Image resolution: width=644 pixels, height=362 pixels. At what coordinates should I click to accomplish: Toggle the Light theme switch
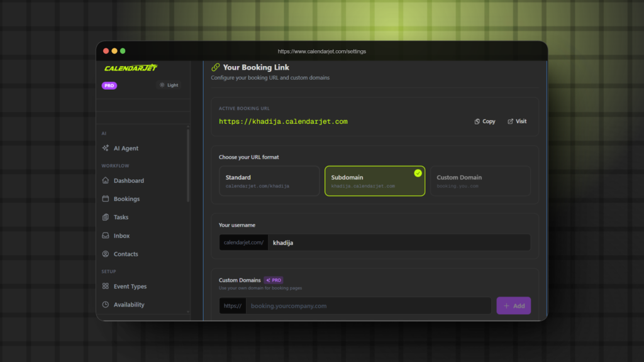tap(169, 85)
